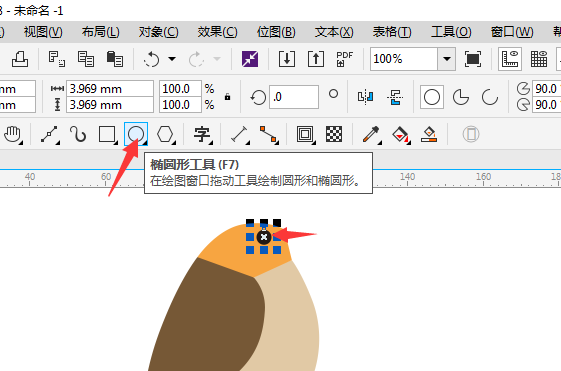Click the Mirror vertically icon
Viewport: 561px width, 371px height.
(395, 97)
